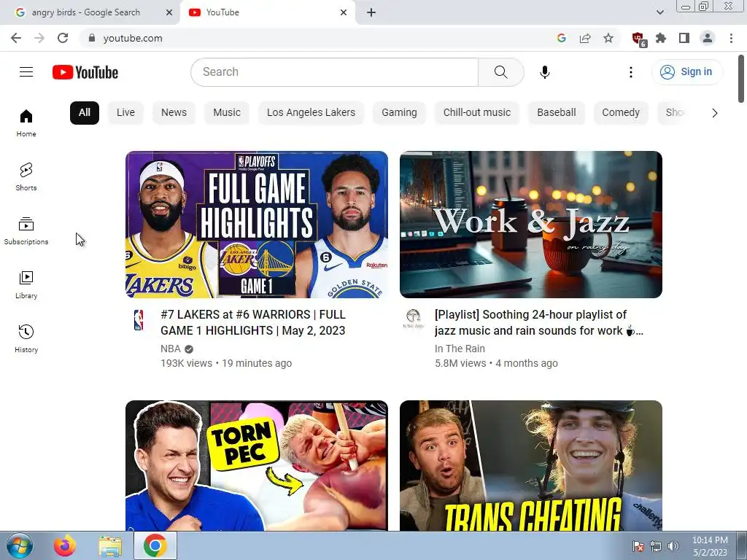Switch to the angry birds Google Search tab
Screen dimensions: 747x560
tap(86, 12)
